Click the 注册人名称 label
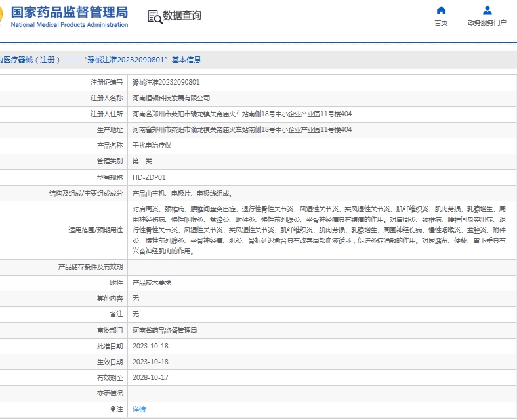517x420 pixels. coord(106,98)
